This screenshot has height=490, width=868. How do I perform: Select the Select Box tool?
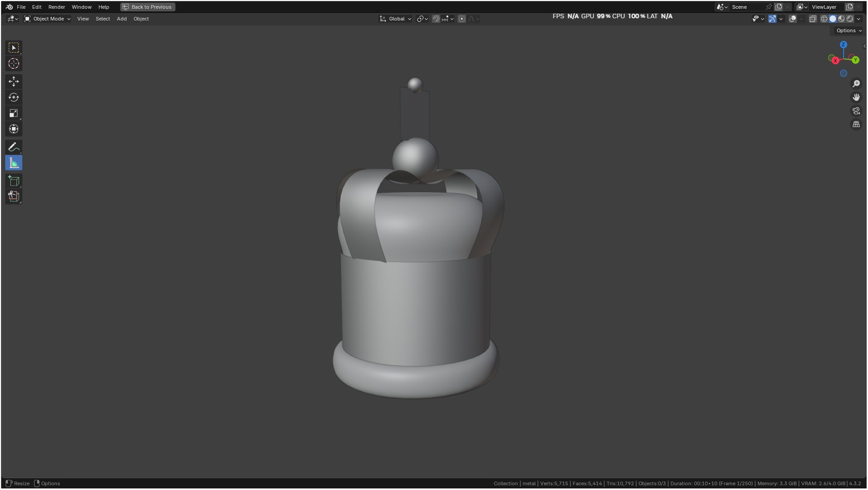(14, 48)
